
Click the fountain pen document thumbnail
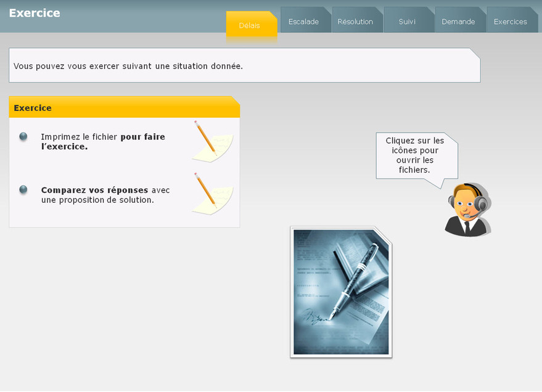click(341, 292)
